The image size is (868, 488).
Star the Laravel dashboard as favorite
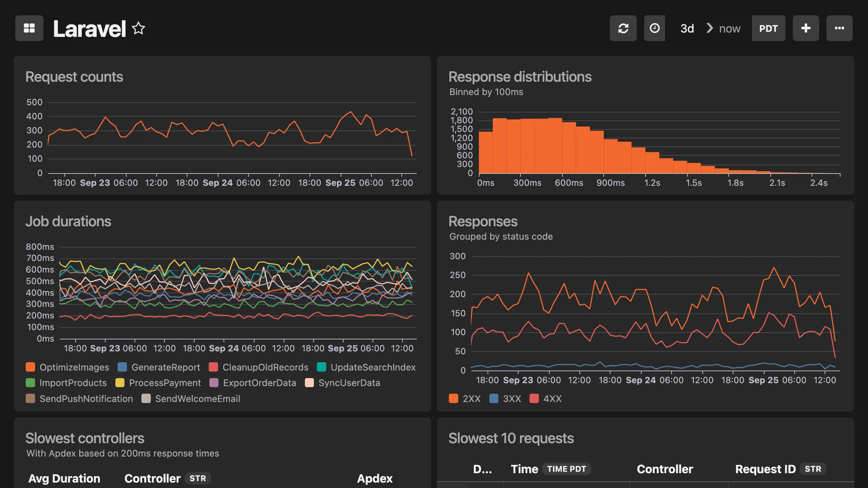[139, 28]
